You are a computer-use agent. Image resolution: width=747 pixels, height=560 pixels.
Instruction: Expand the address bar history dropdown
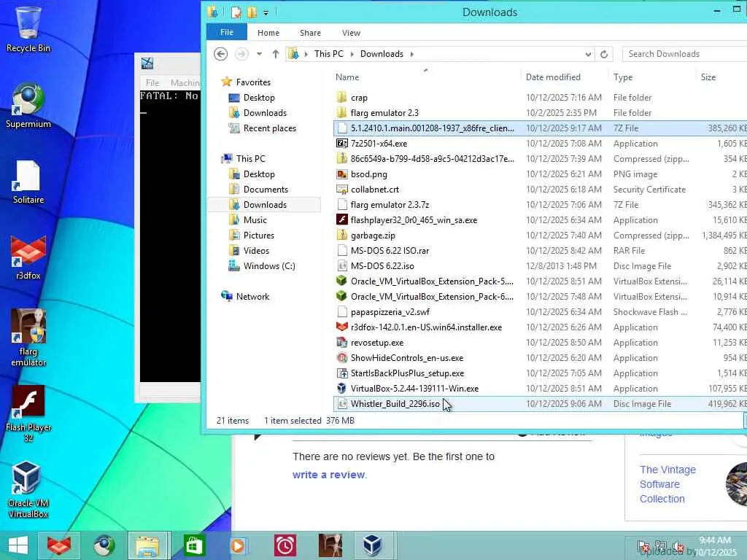[589, 54]
